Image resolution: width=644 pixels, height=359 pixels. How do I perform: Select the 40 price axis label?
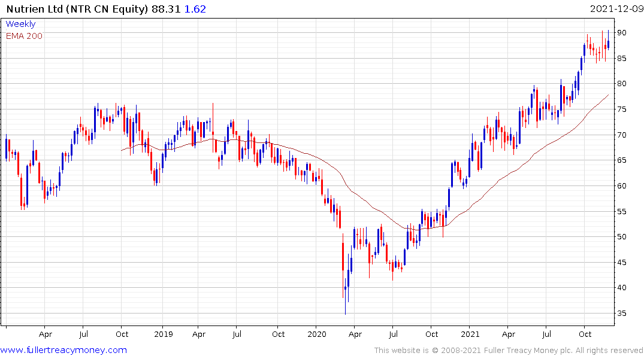click(x=621, y=288)
